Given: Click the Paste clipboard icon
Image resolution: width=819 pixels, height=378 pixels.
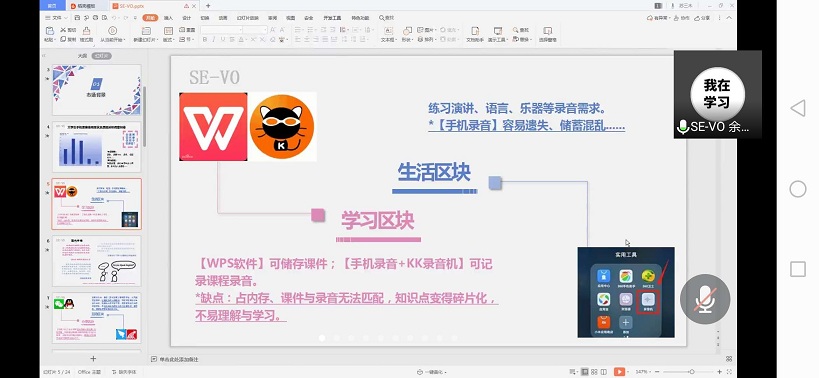Looking at the screenshot, I should (50, 31).
